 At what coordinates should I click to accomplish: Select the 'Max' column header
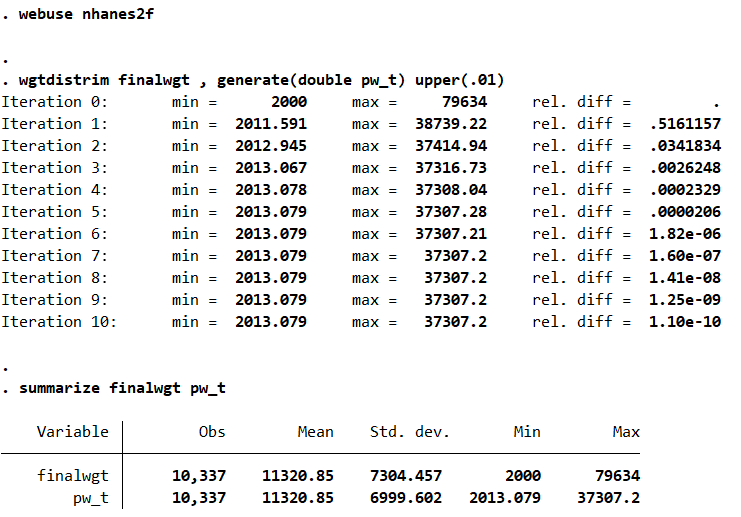click(x=626, y=432)
